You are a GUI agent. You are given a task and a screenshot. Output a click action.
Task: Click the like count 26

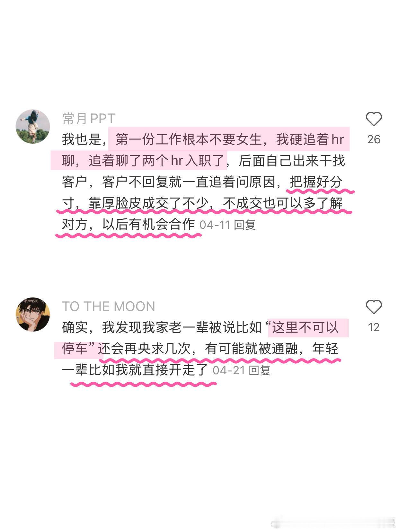click(x=374, y=139)
